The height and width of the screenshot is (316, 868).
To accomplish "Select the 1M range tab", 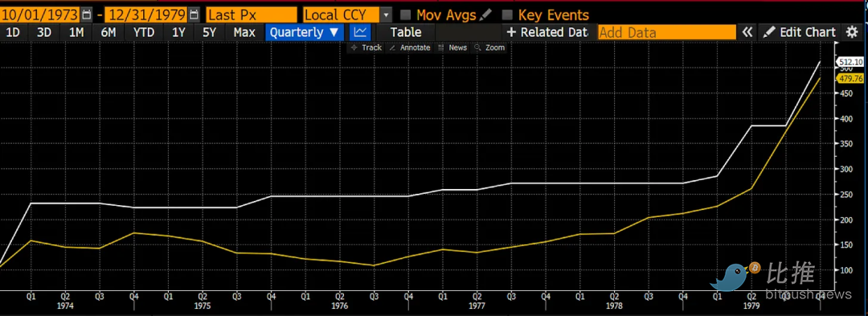I will (x=76, y=32).
